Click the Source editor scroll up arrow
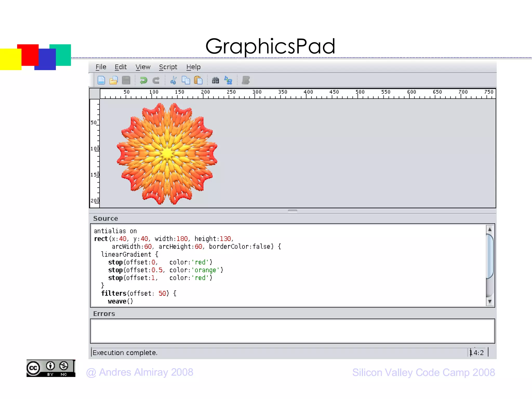532x399 pixels. pos(490,229)
